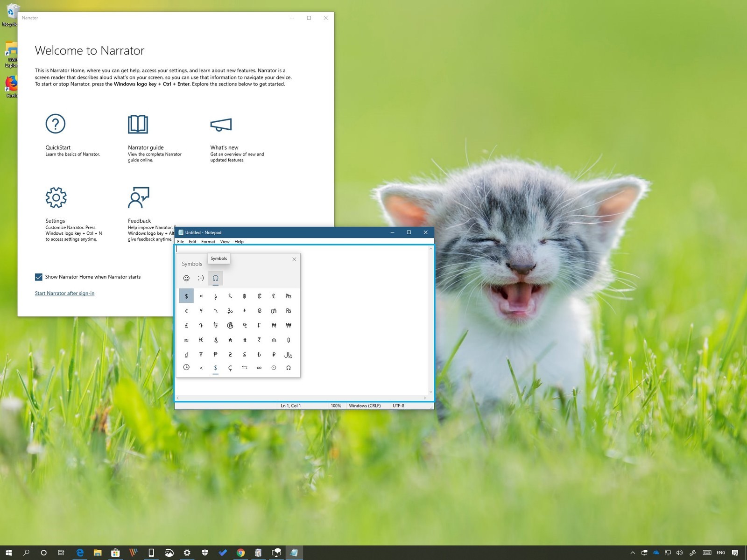
Task: Click the Start Narrator after sign-in link
Action: tap(64, 294)
